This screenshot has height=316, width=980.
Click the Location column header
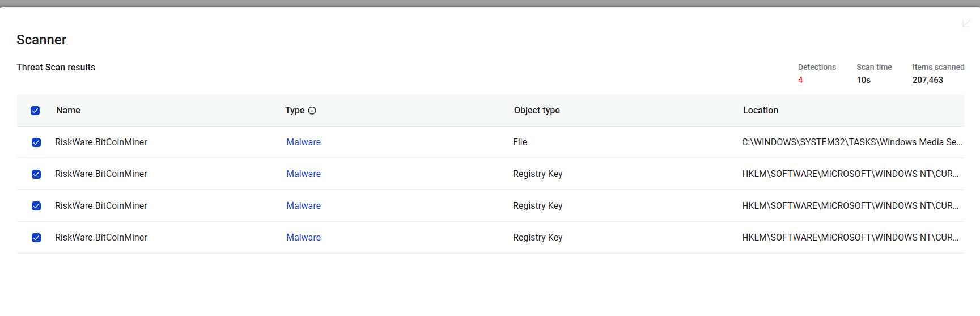coord(760,111)
